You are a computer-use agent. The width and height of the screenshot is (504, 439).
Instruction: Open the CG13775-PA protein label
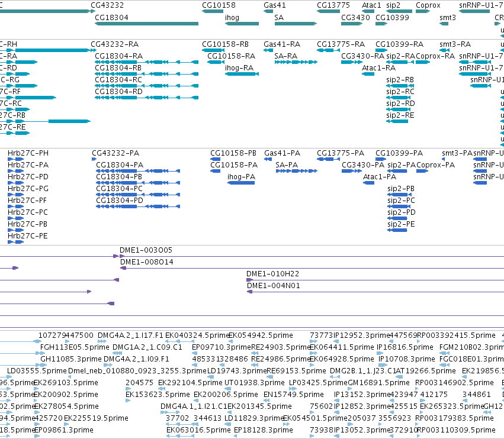[341, 153]
